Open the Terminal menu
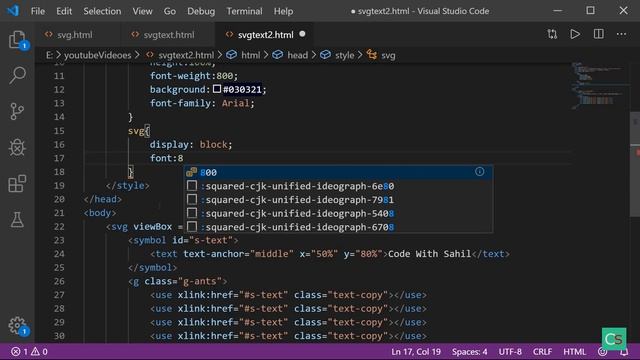The image size is (640, 360). click(x=244, y=11)
